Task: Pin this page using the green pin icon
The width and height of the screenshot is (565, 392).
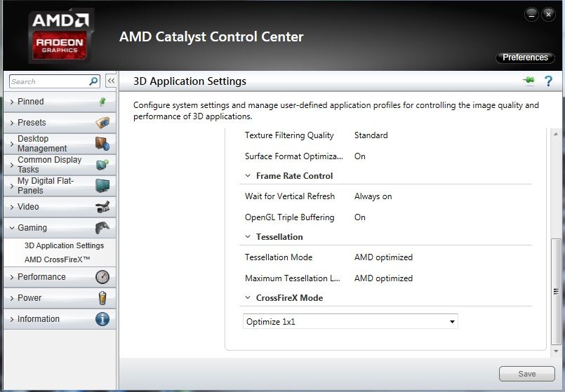Action: pyautogui.click(x=529, y=81)
